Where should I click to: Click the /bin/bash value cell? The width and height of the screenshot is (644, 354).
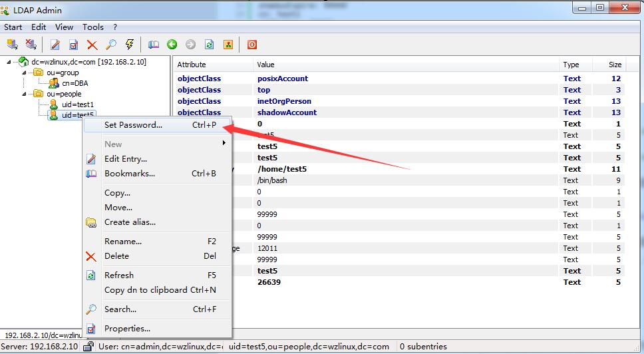(x=272, y=180)
